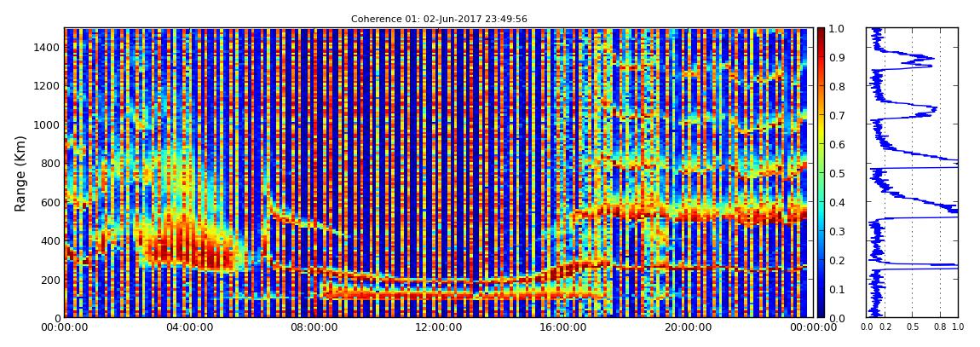
Task: Click the 0.9 colorbar tick label
Action: coord(837,57)
